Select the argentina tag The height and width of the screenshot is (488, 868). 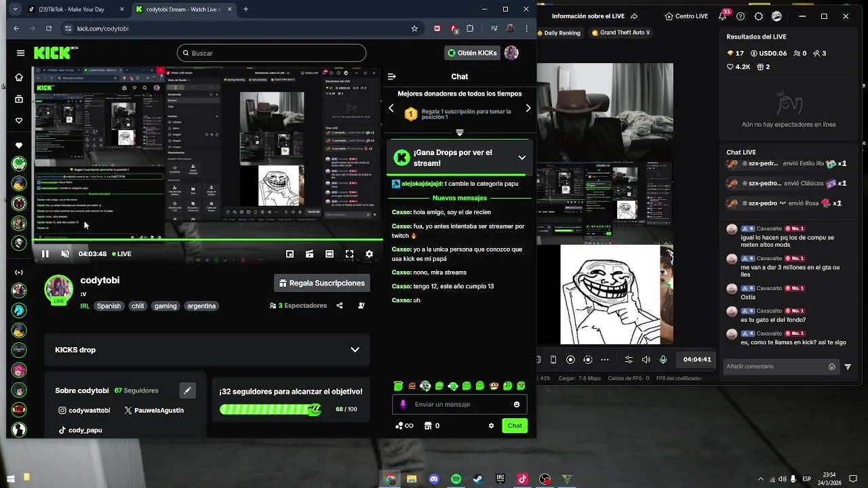(x=201, y=306)
